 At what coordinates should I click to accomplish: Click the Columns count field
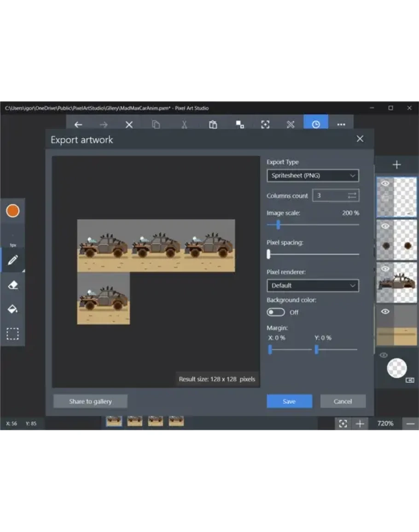click(x=330, y=196)
